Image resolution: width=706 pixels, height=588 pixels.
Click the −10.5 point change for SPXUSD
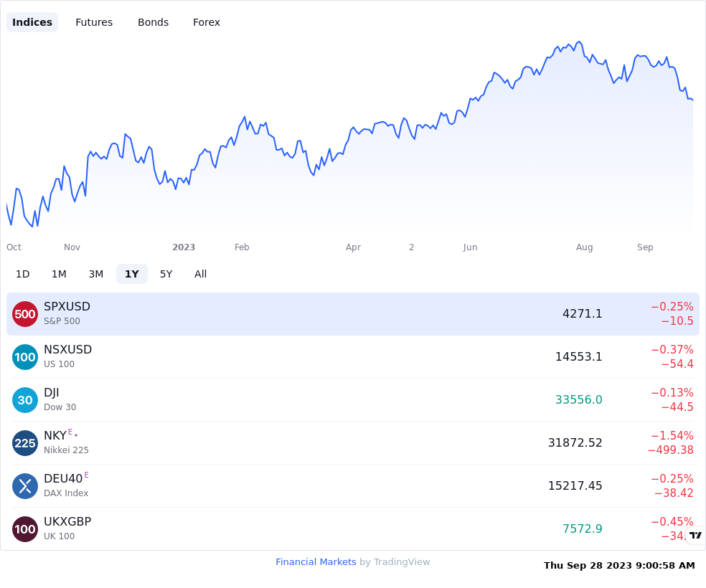point(677,321)
